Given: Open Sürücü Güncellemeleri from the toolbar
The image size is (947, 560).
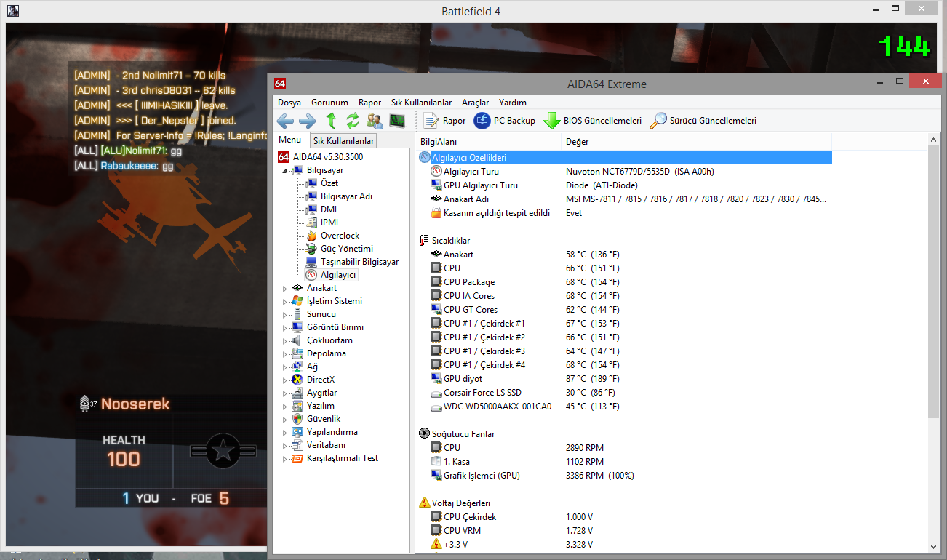Looking at the screenshot, I should 703,121.
